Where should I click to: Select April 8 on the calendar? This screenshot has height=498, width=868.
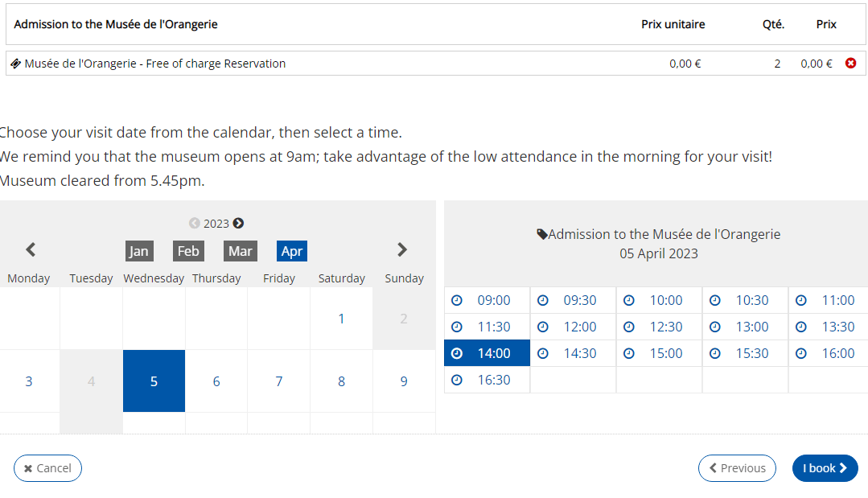[x=341, y=381]
